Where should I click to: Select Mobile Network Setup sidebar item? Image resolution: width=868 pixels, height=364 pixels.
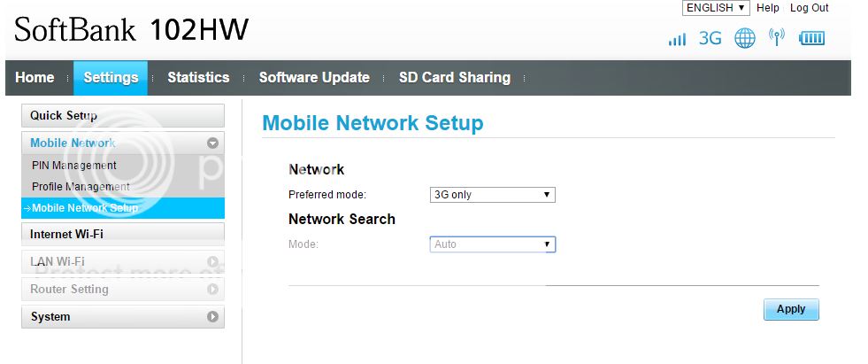[x=123, y=208]
